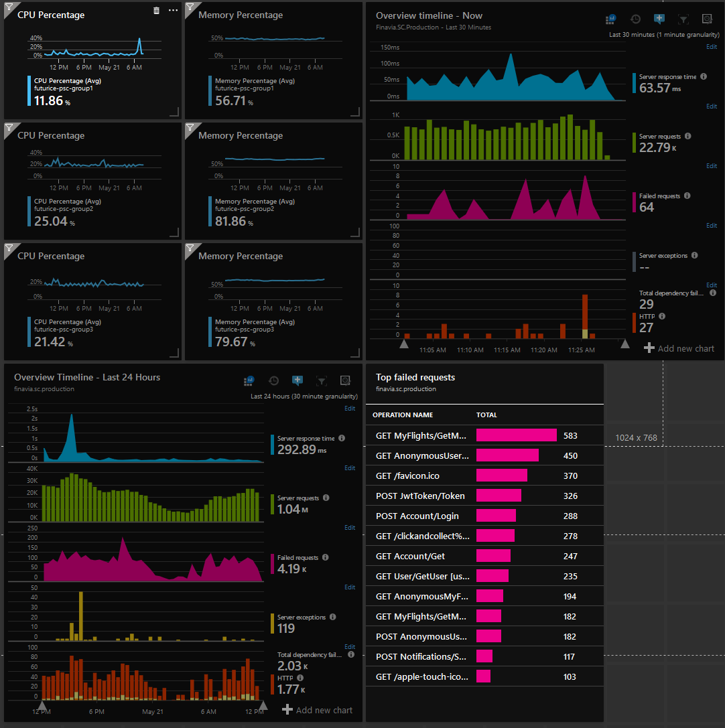Screen dimensions: 725x728
Task: Click Top failed requests tile title
Action: [x=415, y=378]
